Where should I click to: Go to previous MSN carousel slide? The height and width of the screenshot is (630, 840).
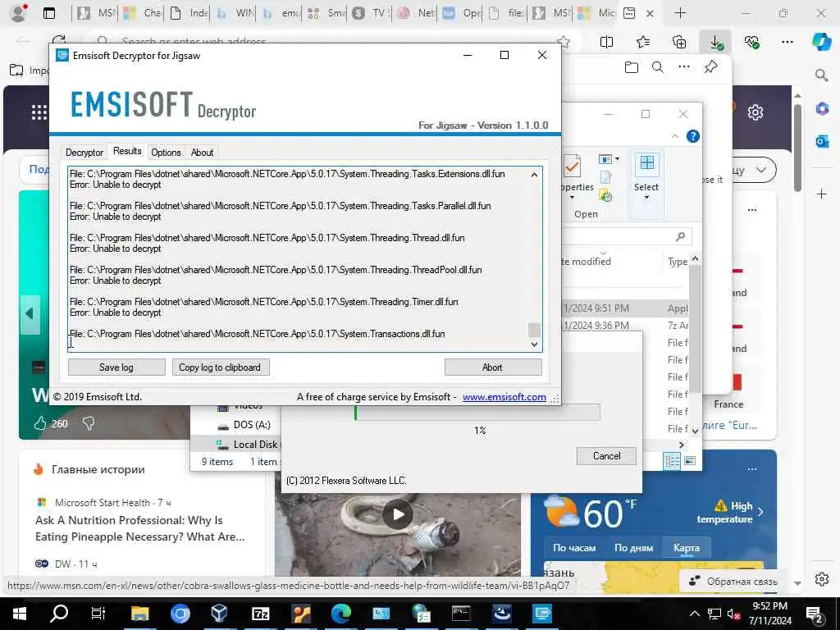[30, 314]
